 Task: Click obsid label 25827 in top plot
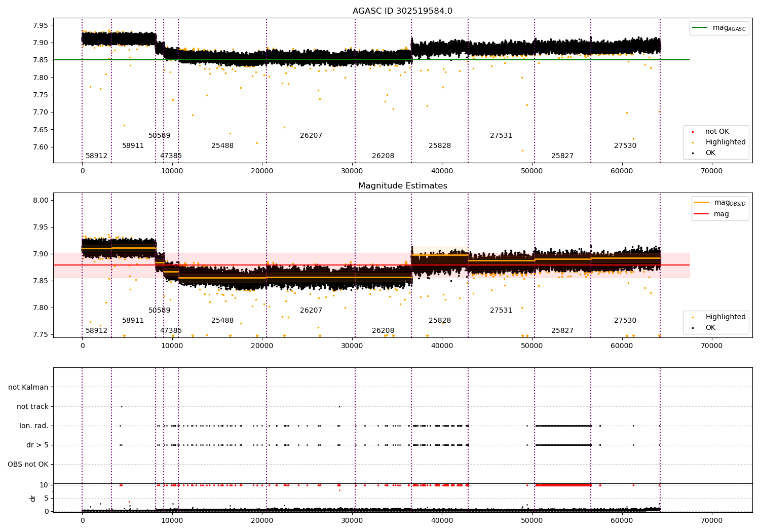(x=562, y=156)
